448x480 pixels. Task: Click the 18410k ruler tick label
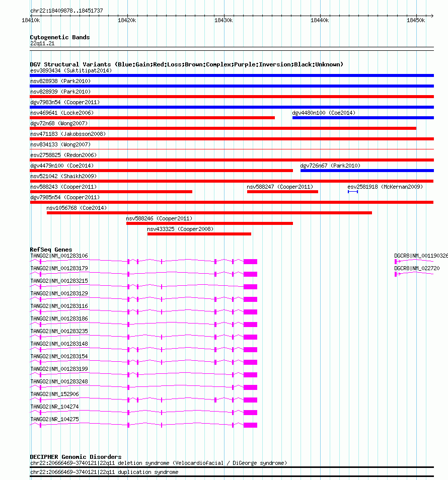point(31,21)
